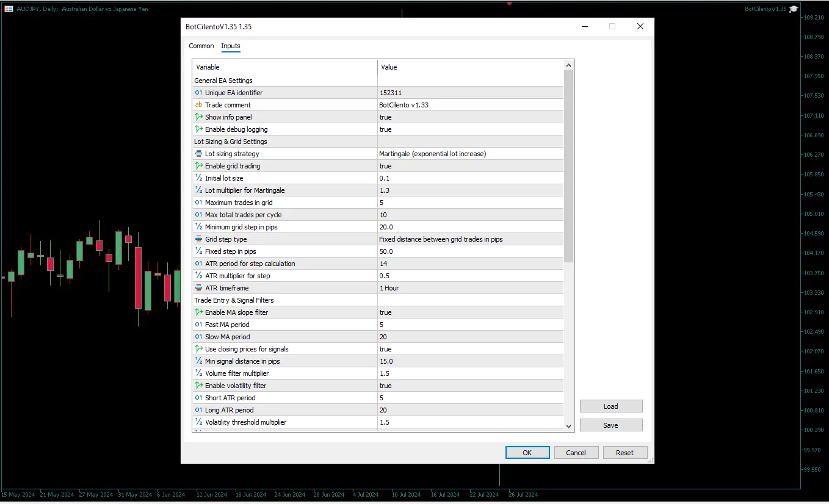This screenshot has width=829, height=504.
Task: Click the double icon beside Lot multiplier for Martingale
Action: [x=198, y=190]
